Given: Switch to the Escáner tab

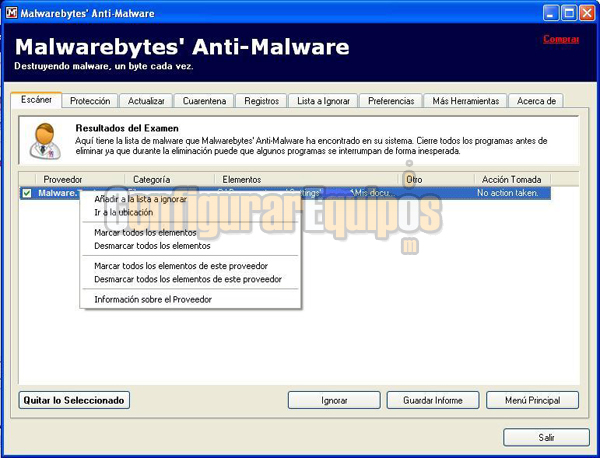Looking at the screenshot, I should click(x=36, y=100).
